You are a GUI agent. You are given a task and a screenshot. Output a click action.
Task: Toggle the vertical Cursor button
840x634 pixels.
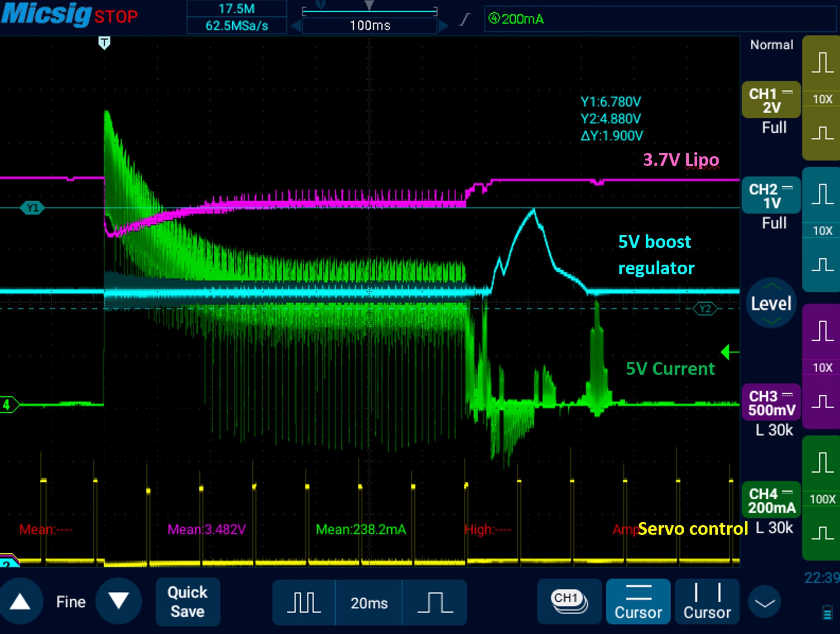point(707,601)
